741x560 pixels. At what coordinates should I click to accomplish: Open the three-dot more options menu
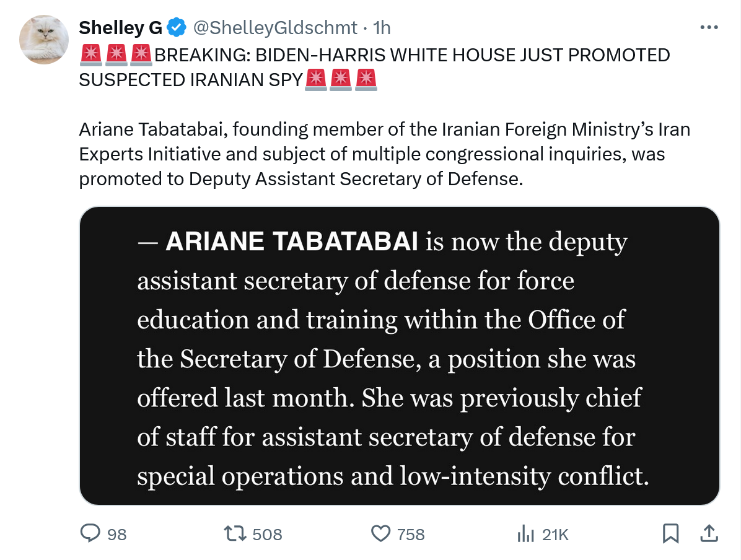(708, 28)
